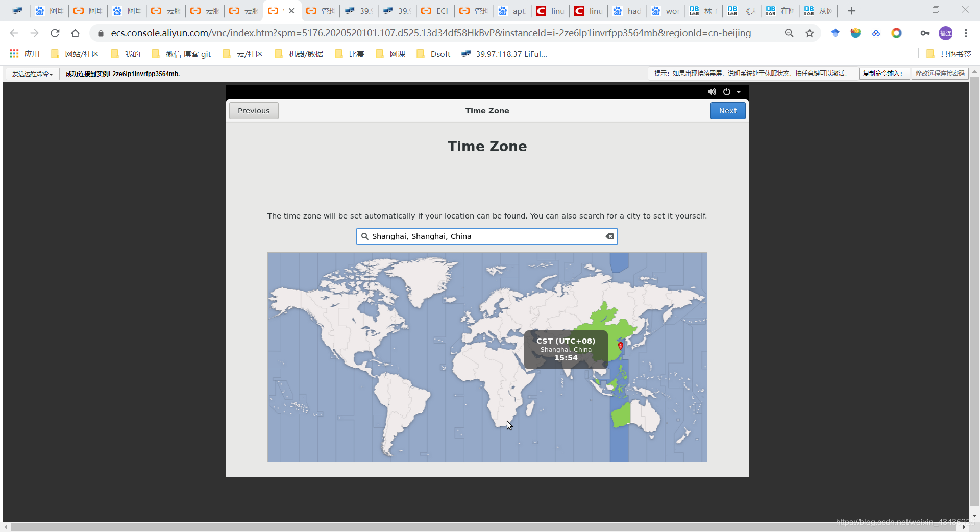The width and height of the screenshot is (980, 532).
Task: Reload the current page
Action: (55, 33)
